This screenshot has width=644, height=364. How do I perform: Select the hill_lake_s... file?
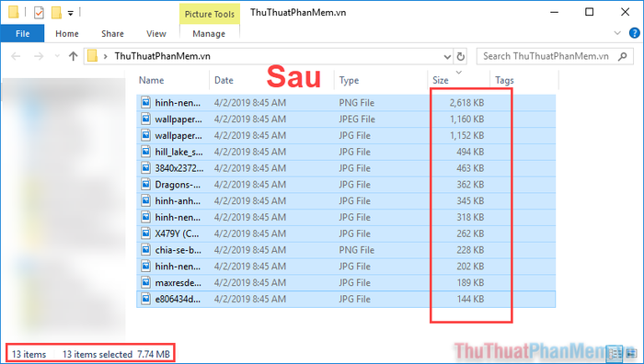(346, 152)
